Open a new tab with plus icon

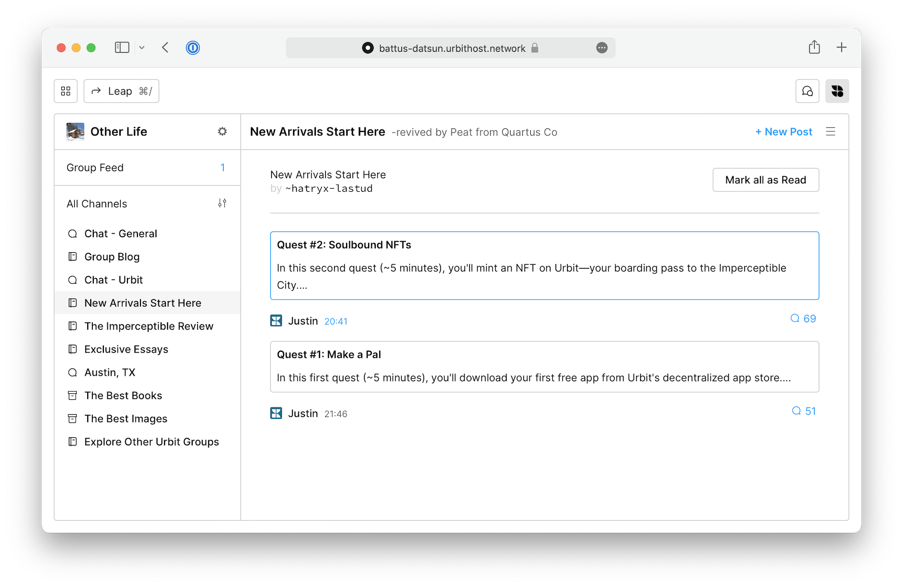842,47
